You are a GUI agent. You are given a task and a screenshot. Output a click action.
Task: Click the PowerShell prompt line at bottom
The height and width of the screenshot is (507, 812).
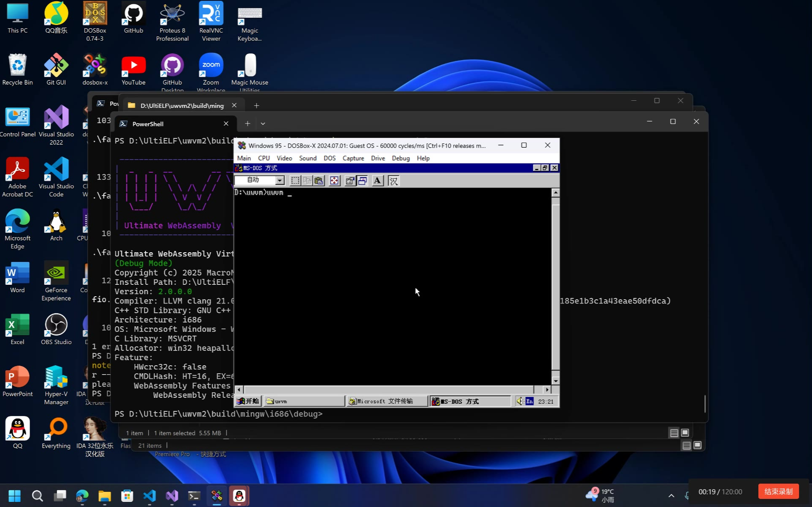click(x=219, y=414)
